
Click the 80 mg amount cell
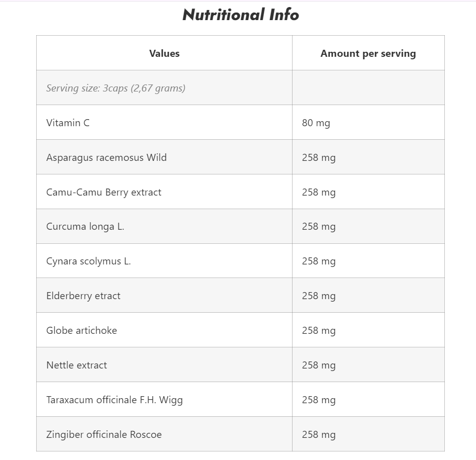316,123
